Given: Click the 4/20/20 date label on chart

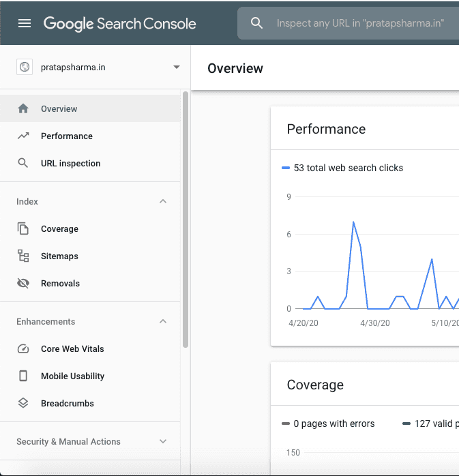Looking at the screenshot, I should point(303,323).
